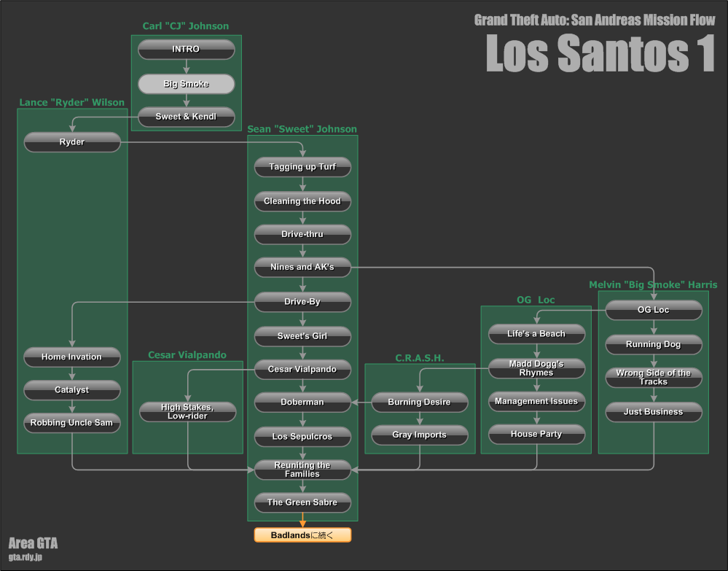Select The Green Sabre mission
The image size is (728, 571).
coord(302,502)
